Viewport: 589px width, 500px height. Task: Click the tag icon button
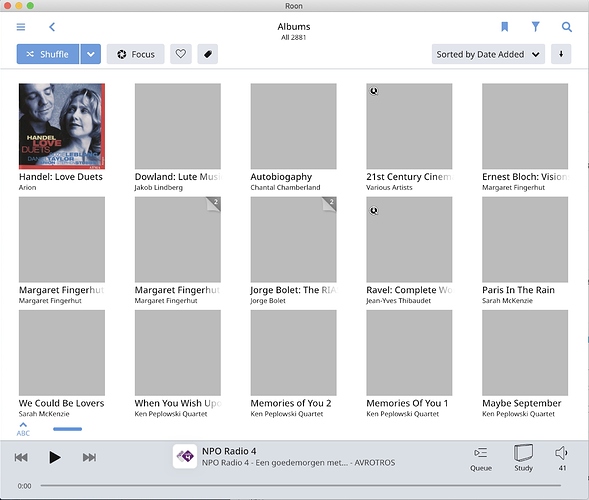click(x=208, y=54)
